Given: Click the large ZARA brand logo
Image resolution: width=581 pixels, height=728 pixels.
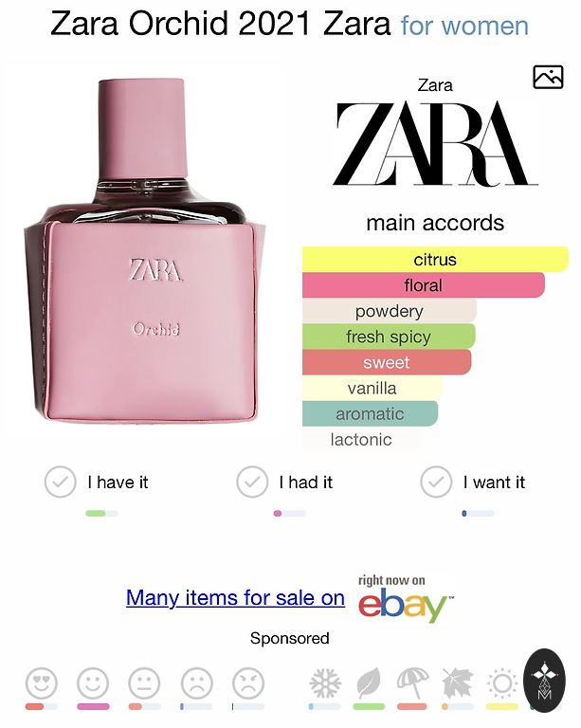Looking at the screenshot, I should coord(435,143).
